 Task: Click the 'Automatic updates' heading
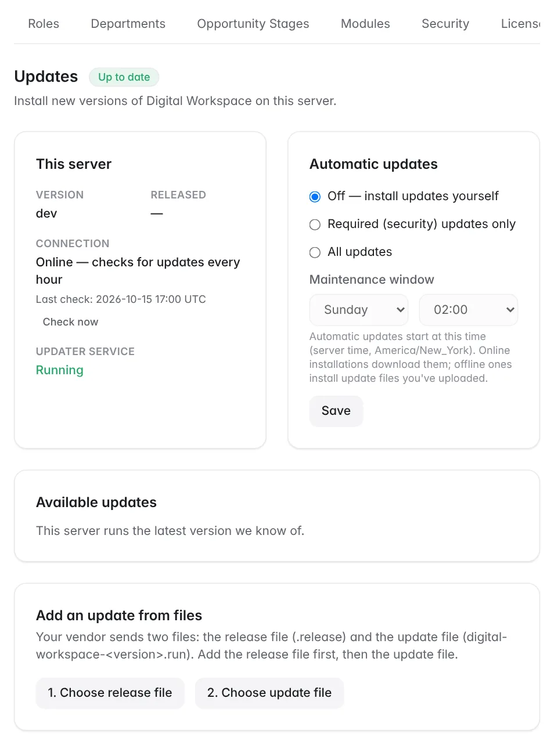[x=373, y=164]
